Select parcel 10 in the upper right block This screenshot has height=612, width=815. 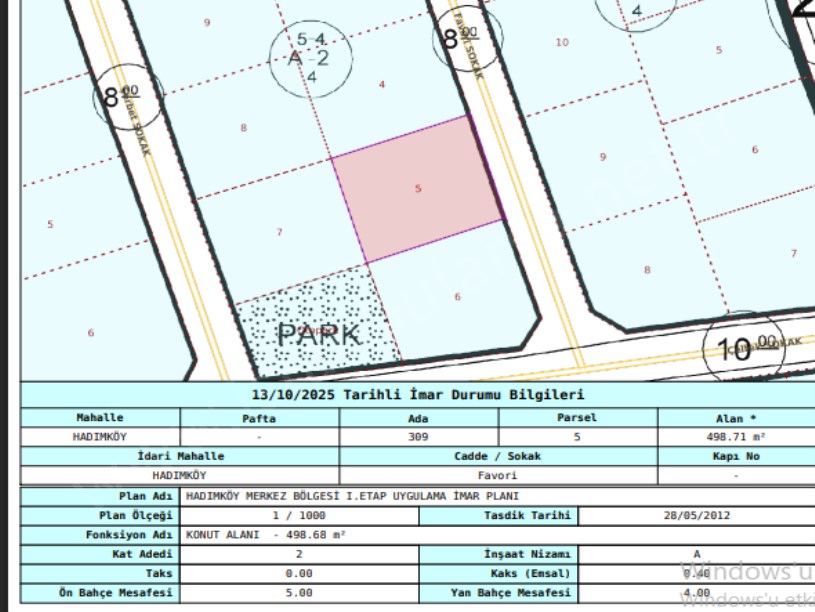point(562,42)
